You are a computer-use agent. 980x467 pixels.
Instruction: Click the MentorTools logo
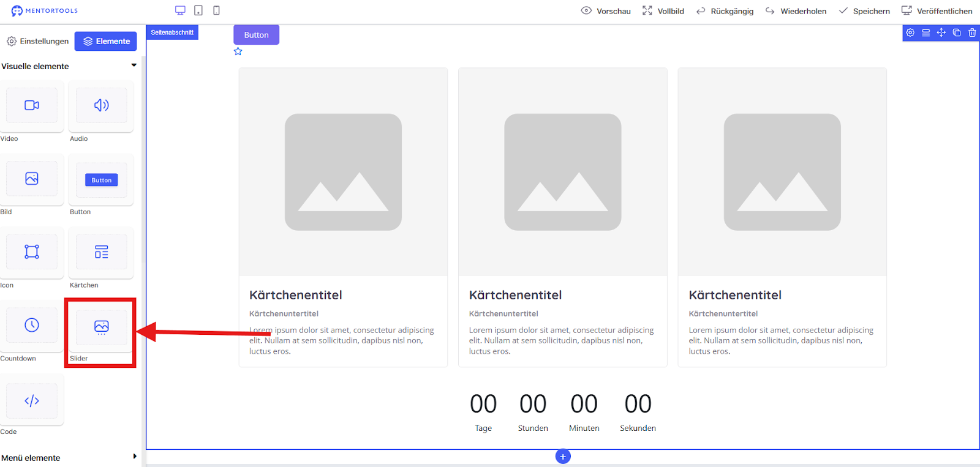click(x=45, y=11)
